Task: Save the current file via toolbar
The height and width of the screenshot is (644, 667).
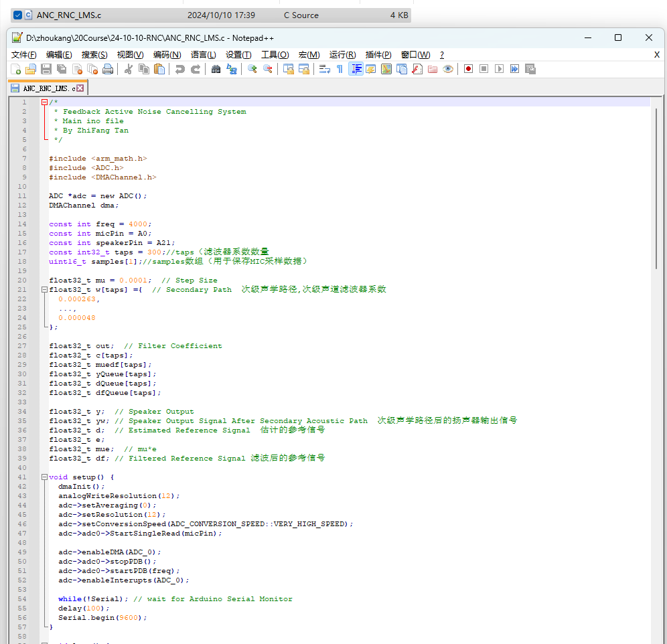Action: 46,69
